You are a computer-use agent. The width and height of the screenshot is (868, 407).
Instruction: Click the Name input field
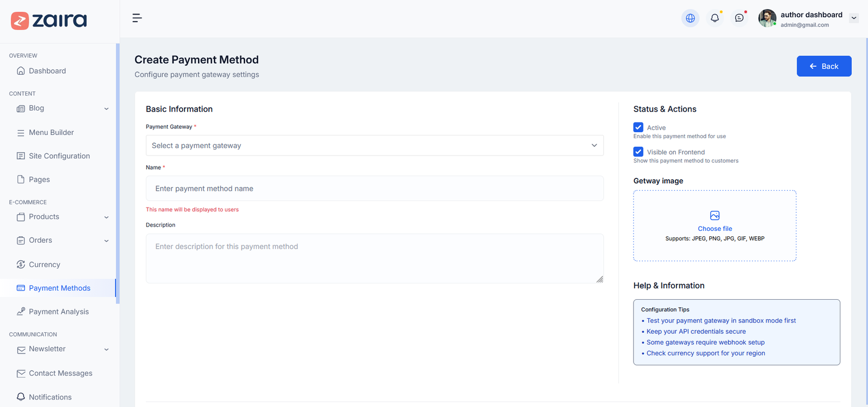(x=374, y=189)
